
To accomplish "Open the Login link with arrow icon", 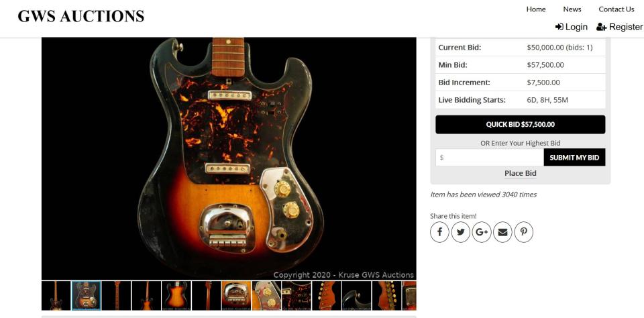I will (572, 27).
